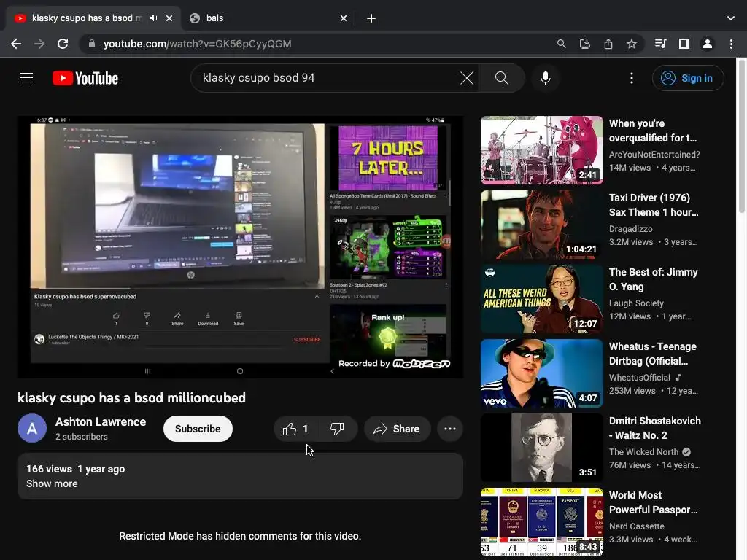747x560 pixels.
Task: Click AreYouNotEntertained? channel name
Action: (654, 155)
